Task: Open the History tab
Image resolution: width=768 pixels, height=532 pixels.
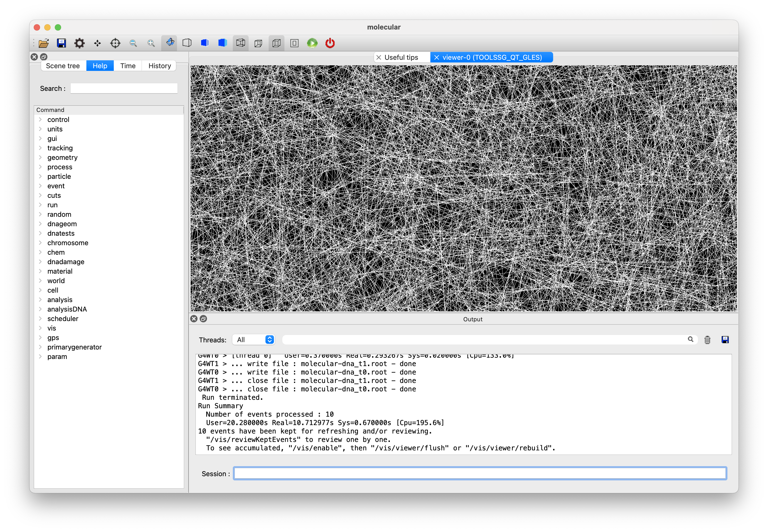Action: click(x=159, y=66)
